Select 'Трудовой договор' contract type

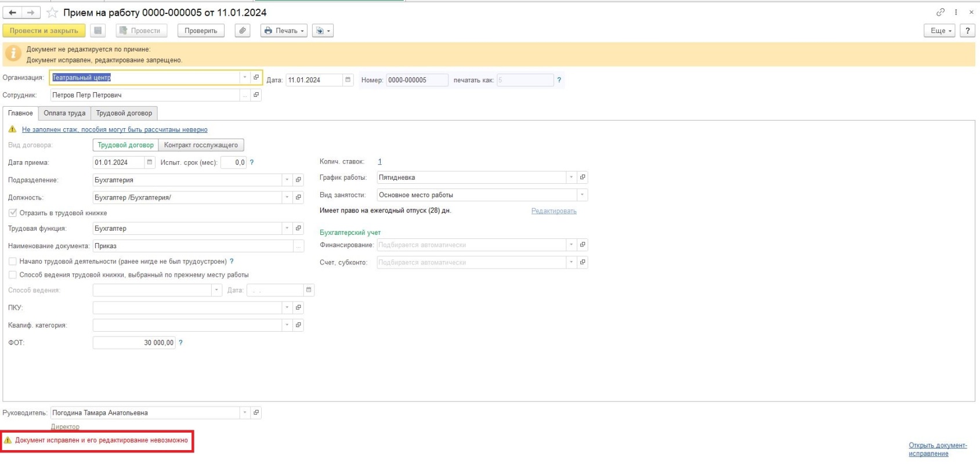click(x=125, y=145)
